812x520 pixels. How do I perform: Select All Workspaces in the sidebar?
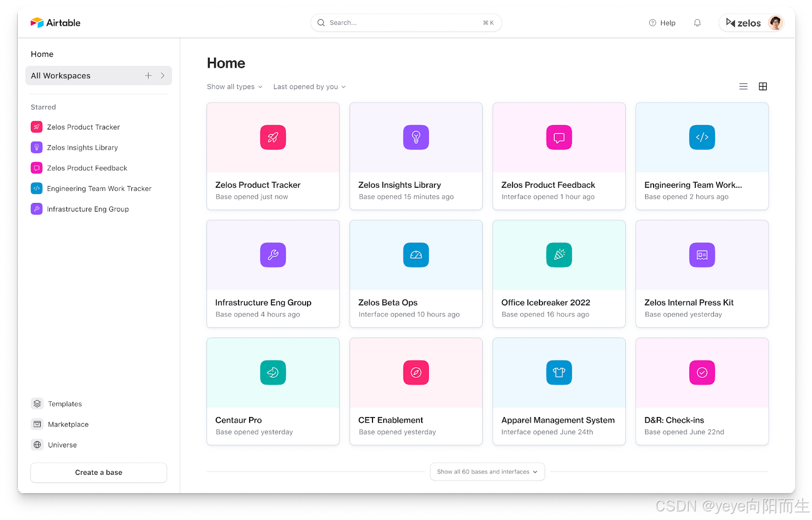(98, 76)
